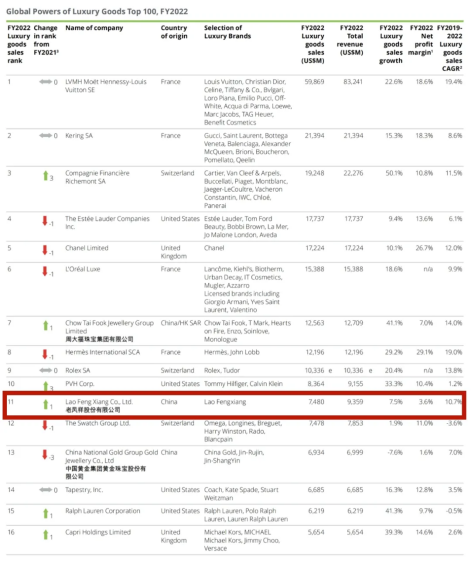Click the green up arrow for Richemont
This screenshot has height=567, width=471.
pyautogui.click(x=46, y=176)
